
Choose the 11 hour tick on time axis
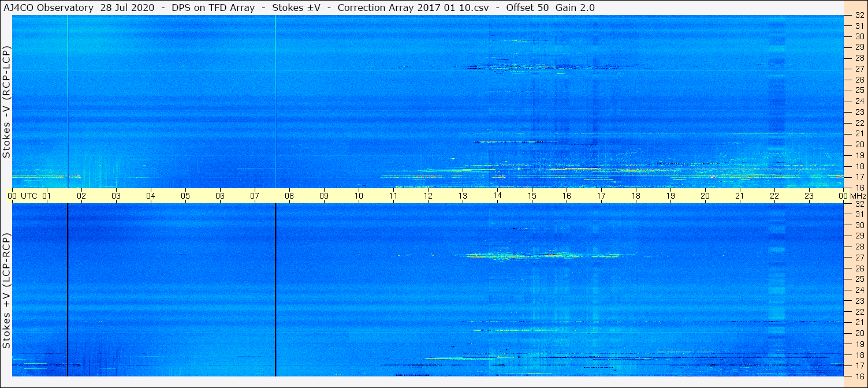click(393, 196)
